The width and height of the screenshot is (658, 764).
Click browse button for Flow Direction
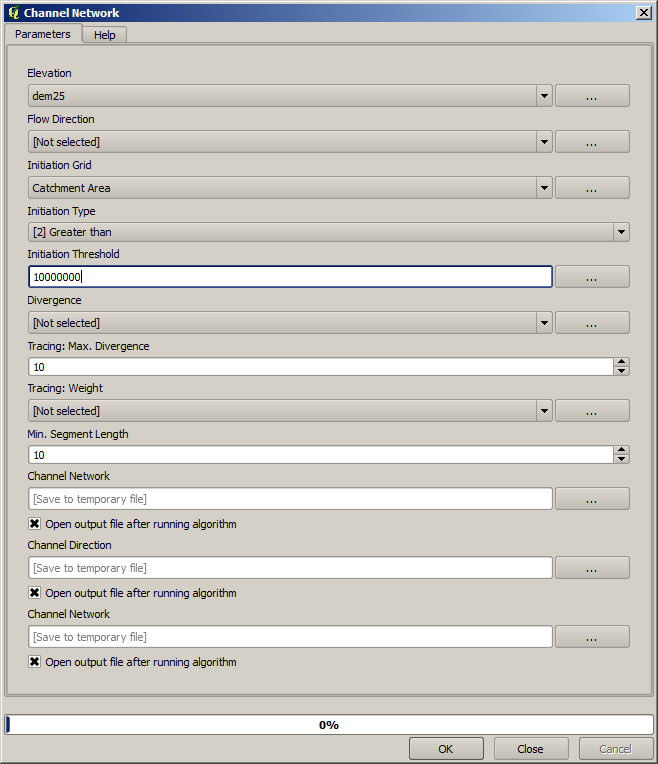pos(591,142)
